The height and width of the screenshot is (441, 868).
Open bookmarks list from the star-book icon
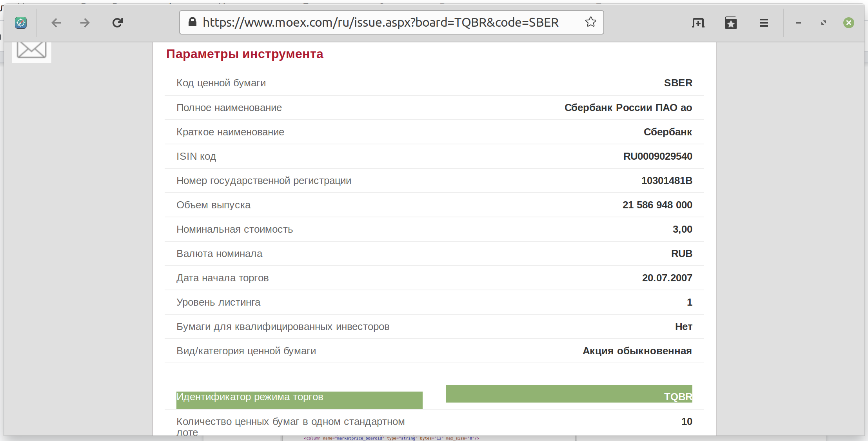[x=731, y=23]
